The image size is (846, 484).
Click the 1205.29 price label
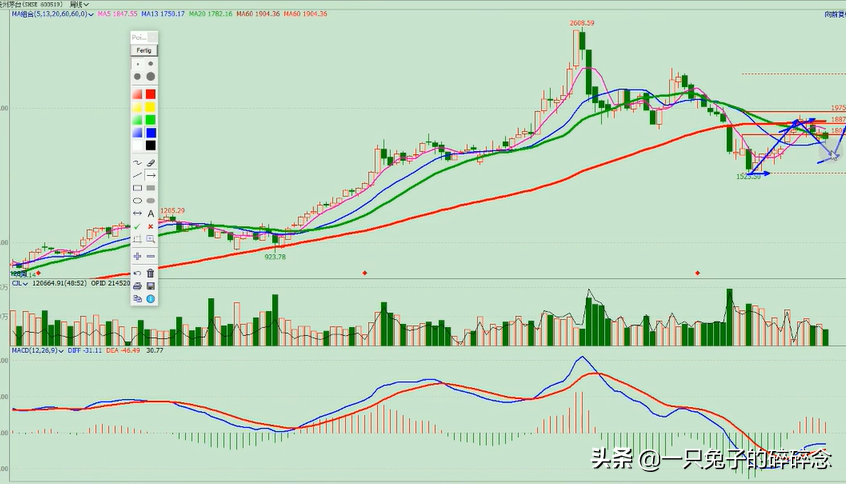pos(173,210)
